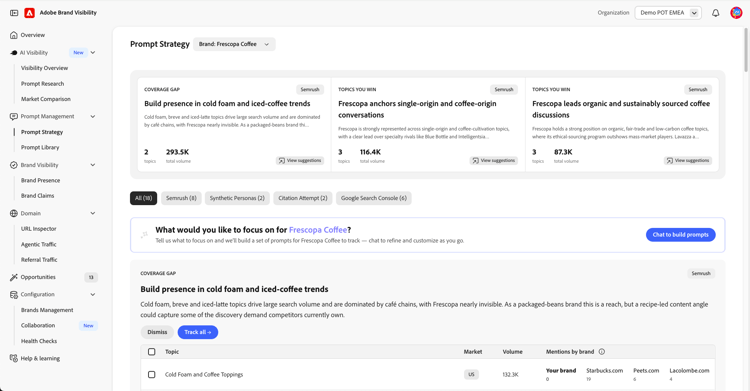
Task: Click the page vertical scrollbar
Action: tap(747, 50)
